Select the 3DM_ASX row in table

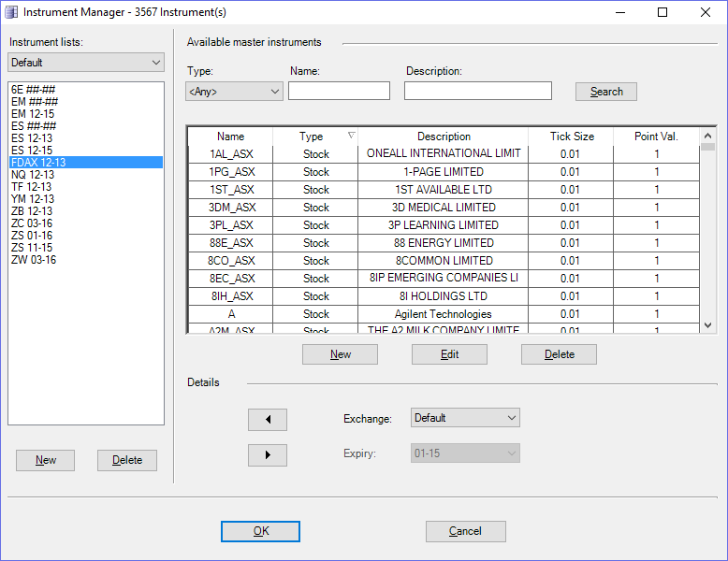pos(232,208)
